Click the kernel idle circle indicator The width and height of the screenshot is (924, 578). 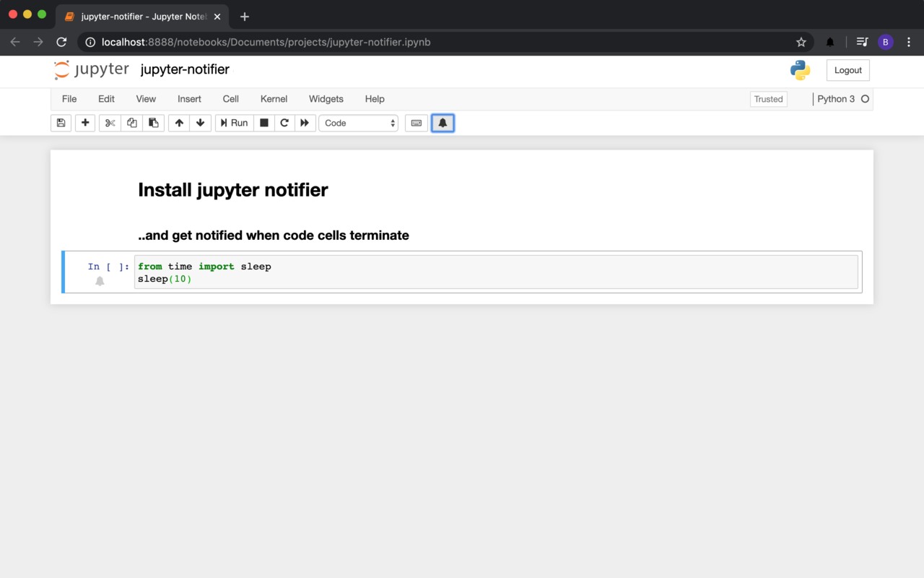point(865,99)
